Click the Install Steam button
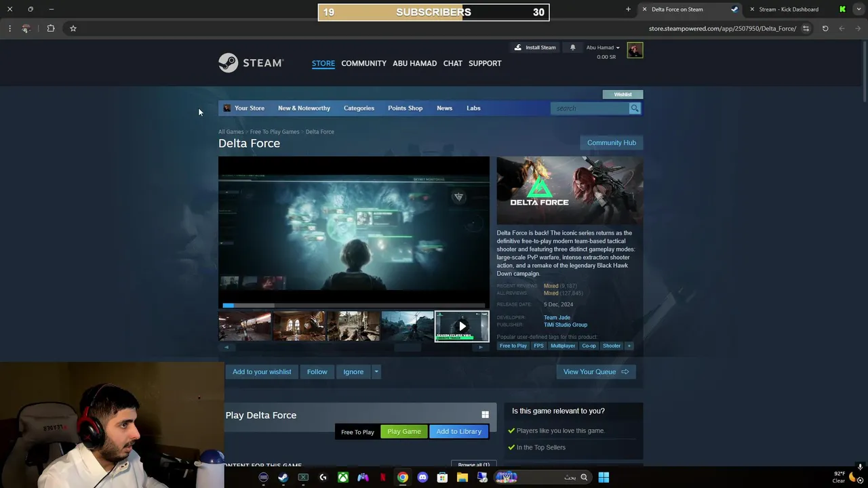The width and height of the screenshot is (868, 488). pos(535,47)
